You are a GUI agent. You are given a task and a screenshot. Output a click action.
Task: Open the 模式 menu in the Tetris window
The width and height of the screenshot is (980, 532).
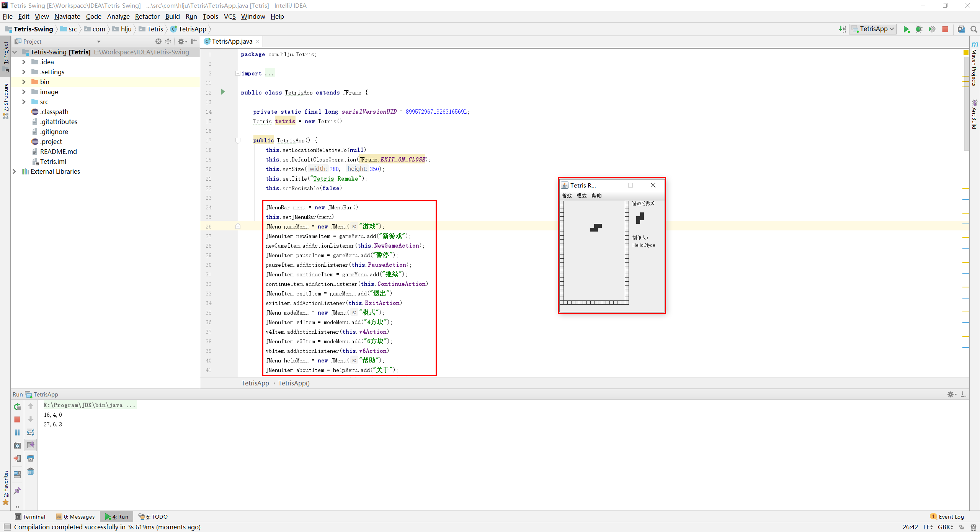click(581, 196)
